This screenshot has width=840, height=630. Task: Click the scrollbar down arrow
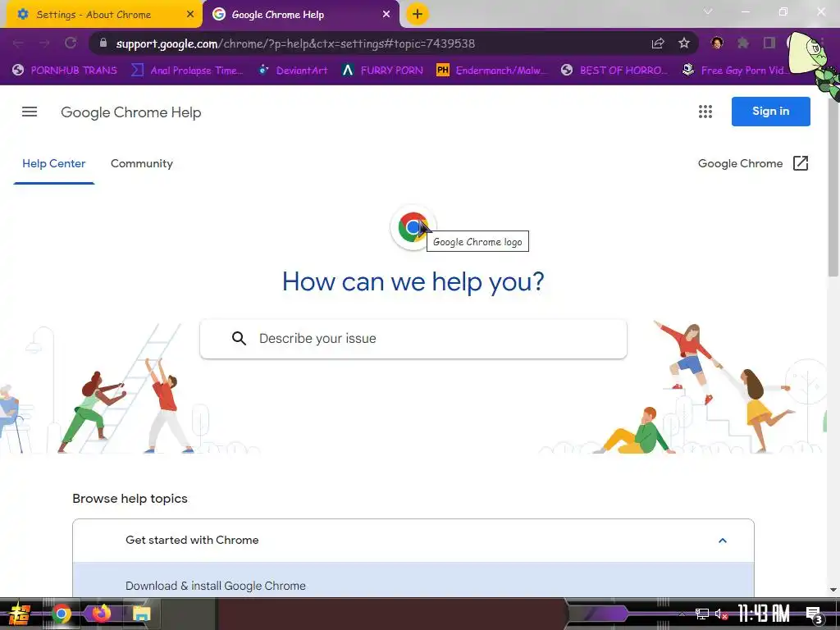[833, 590]
